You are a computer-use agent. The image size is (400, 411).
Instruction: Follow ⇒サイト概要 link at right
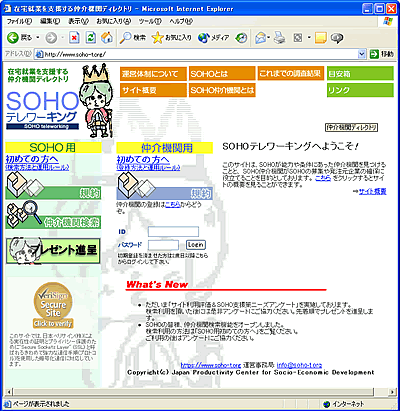pyautogui.click(x=372, y=191)
